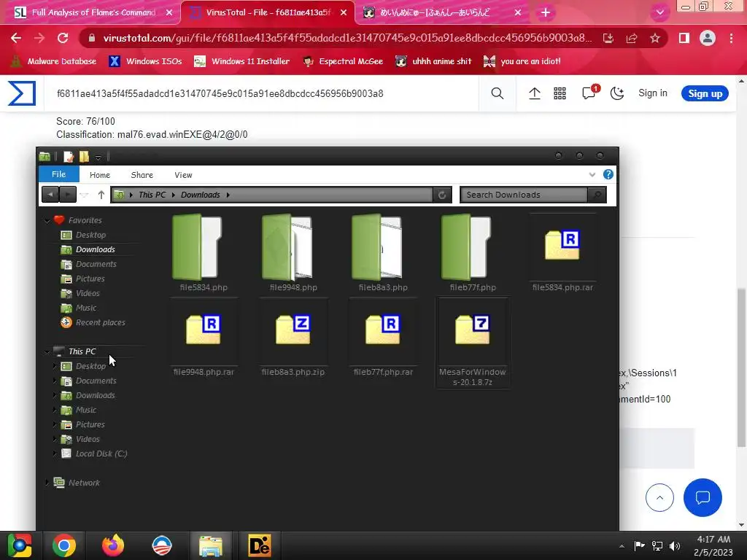Open Chrome side panel icon

(x=684, y=38)
